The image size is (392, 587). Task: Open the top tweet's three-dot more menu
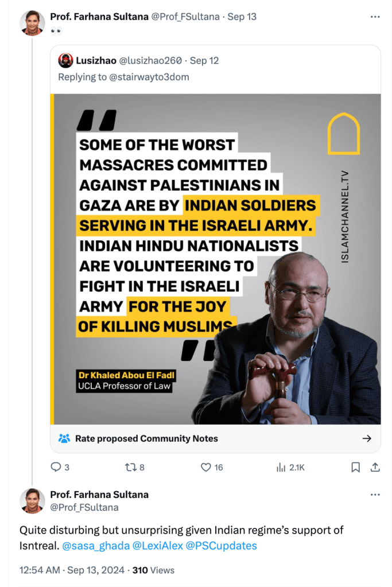pyautogui.click(x=375, y=17)
